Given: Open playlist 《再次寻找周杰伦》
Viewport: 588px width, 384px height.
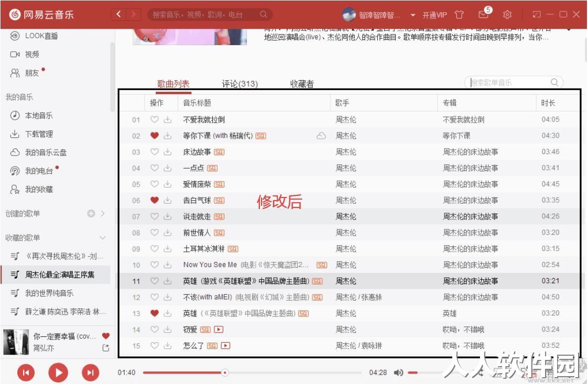Looking at the screenshot, I should click(x=56, y=256).
